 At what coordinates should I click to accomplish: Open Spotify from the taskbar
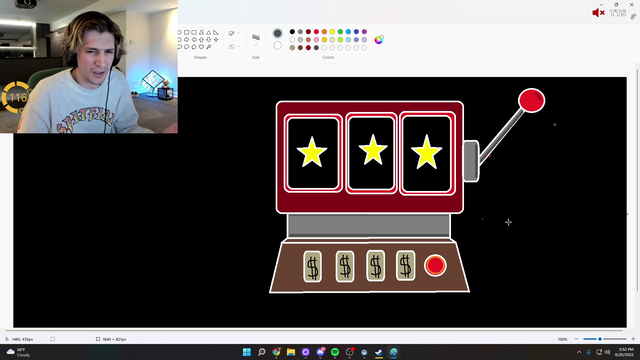335,352
